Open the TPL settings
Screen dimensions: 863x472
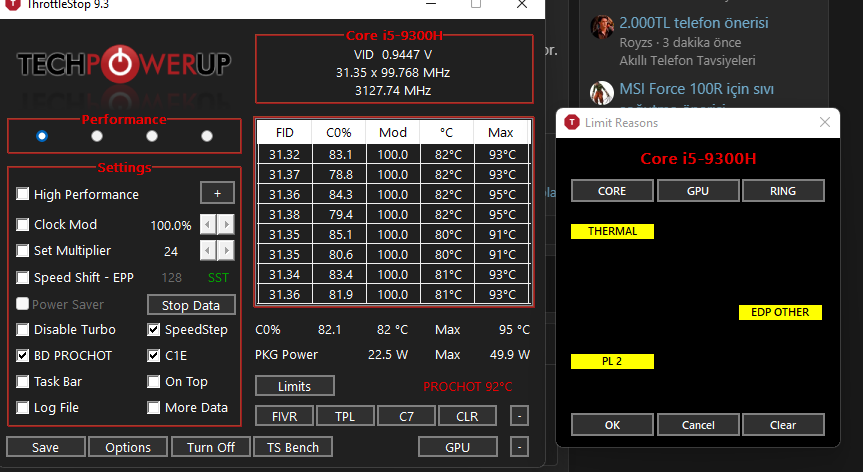345,416
